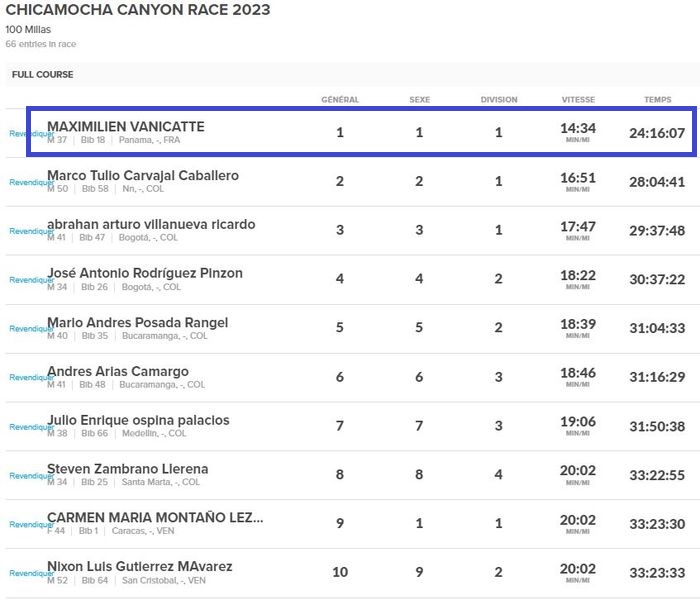Screen dimensions: 700x600
Task: Sort by SEXE column header
Action: coord(419,100)
